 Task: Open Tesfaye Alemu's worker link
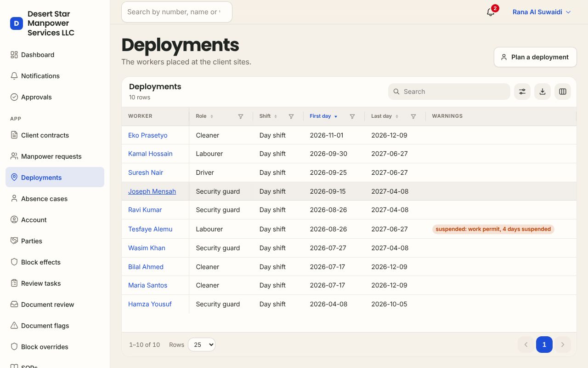[150, 229]
